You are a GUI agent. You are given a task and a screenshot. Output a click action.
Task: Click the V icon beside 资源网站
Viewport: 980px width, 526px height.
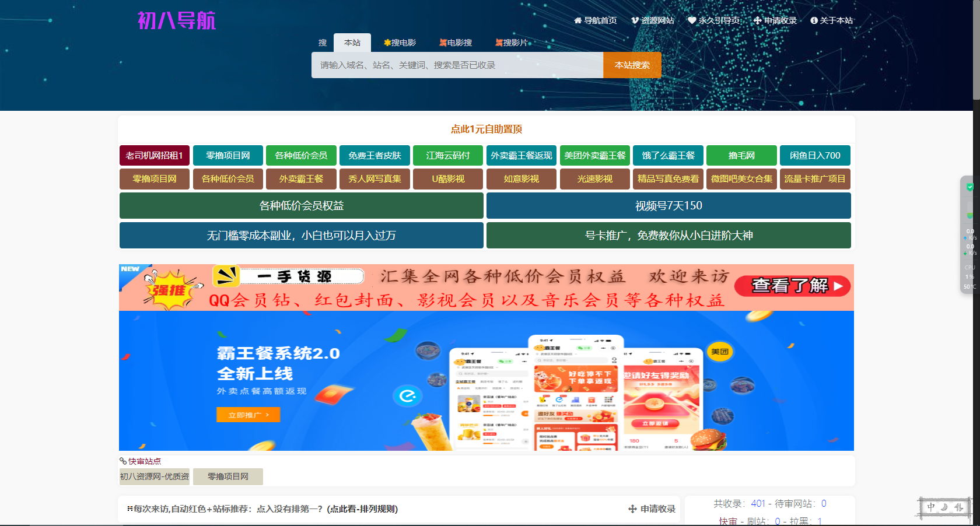click(635, 20)
